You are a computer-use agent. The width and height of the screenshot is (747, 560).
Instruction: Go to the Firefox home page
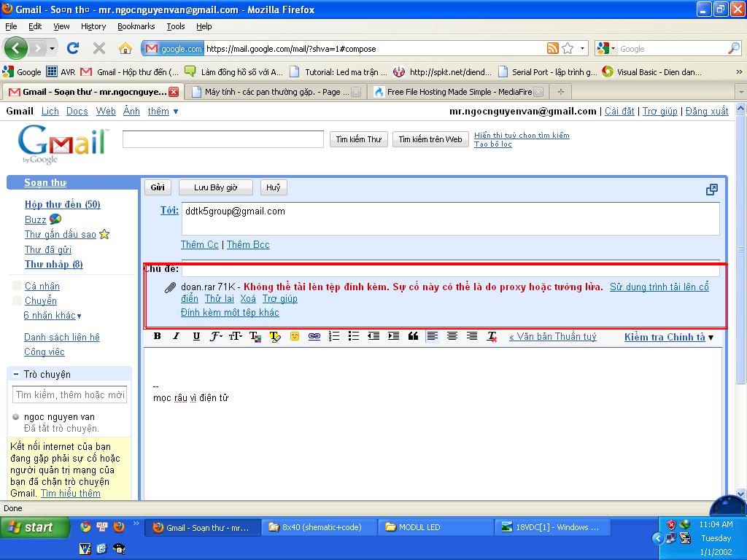125,48
